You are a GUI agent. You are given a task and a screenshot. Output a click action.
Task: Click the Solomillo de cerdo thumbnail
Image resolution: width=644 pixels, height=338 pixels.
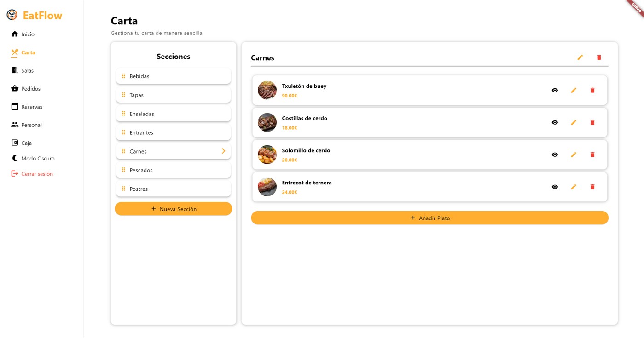pyautogui.click(x=267, y=155)
